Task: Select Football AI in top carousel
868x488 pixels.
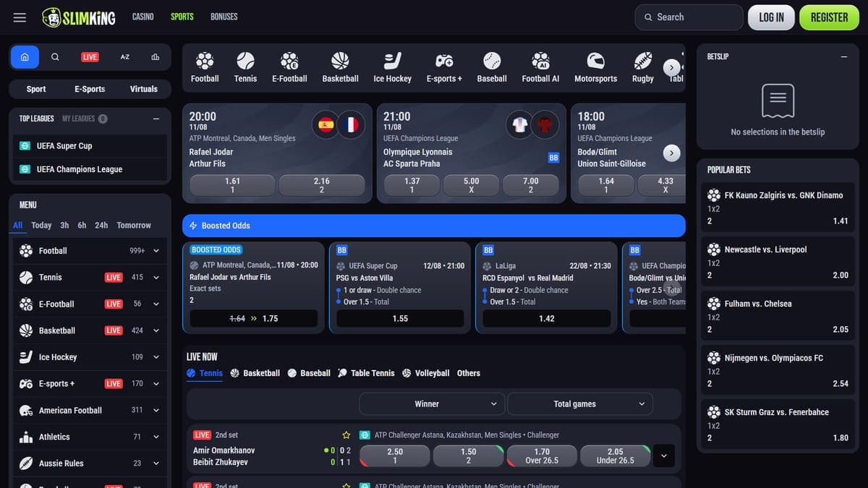Action: coord(540,67)
